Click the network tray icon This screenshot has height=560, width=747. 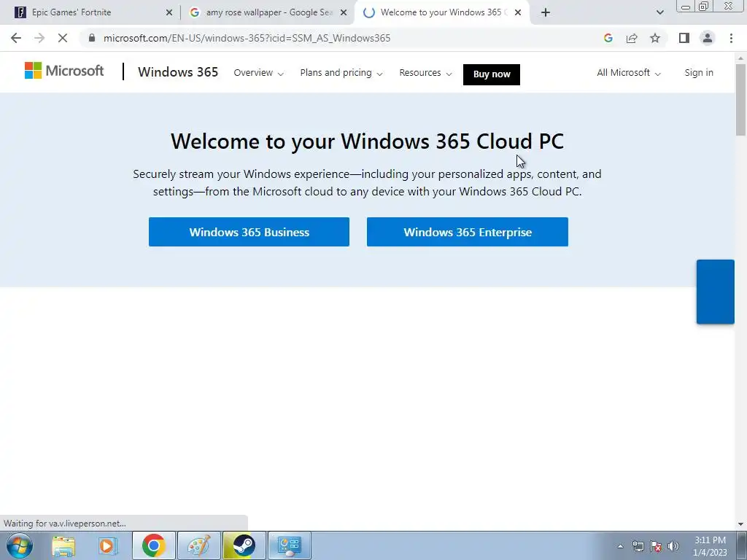(638, 546)
